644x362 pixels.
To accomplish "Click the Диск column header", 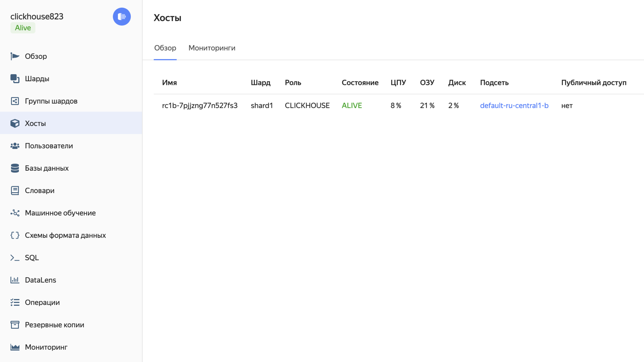I will [457, 83].
